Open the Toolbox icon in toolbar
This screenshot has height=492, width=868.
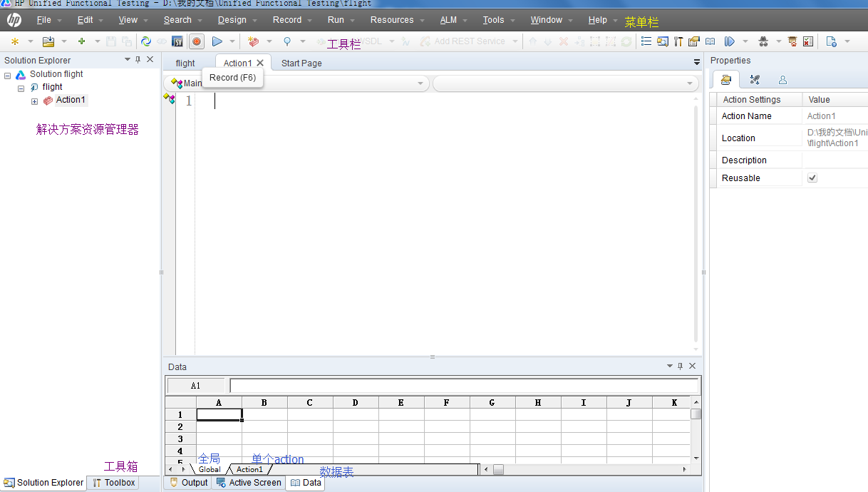point(678,41)
